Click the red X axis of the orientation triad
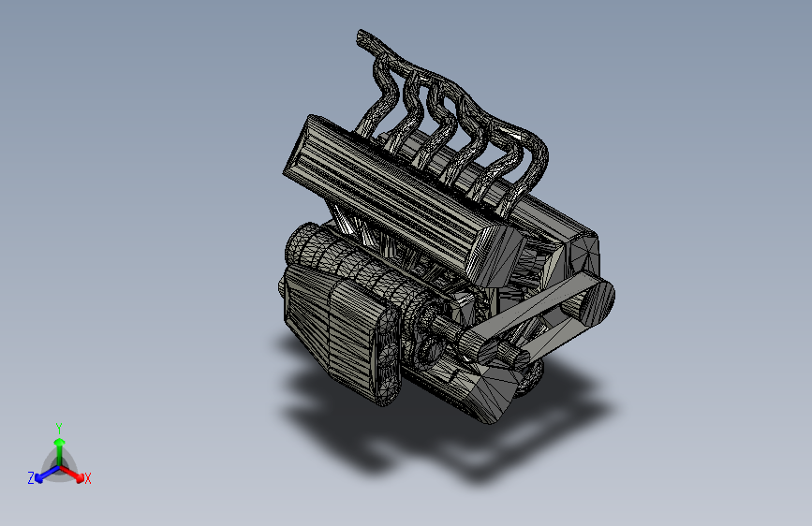 point(73,474)
